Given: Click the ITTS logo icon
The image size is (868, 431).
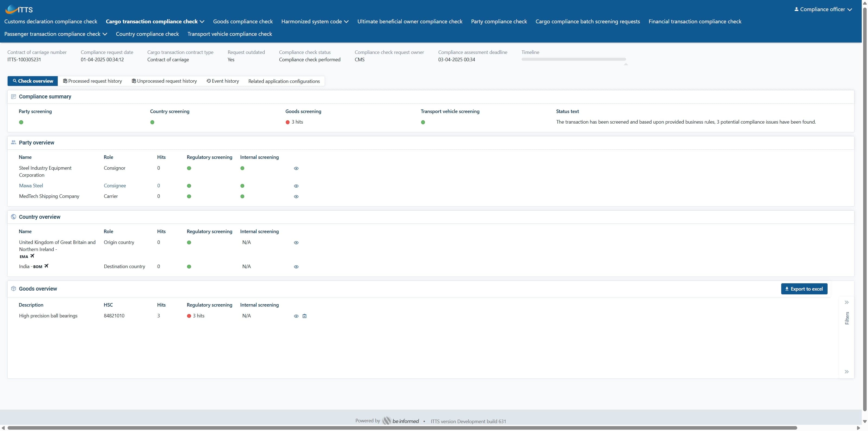Looking at the screenshot, I should (19, 9).
